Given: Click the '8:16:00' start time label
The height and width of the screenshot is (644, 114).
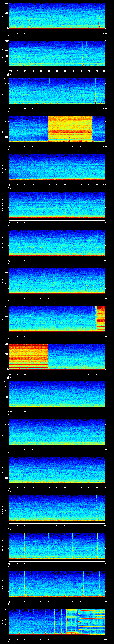Looking at the screenshot, I should pyautogui.click(x=9, y=109).
